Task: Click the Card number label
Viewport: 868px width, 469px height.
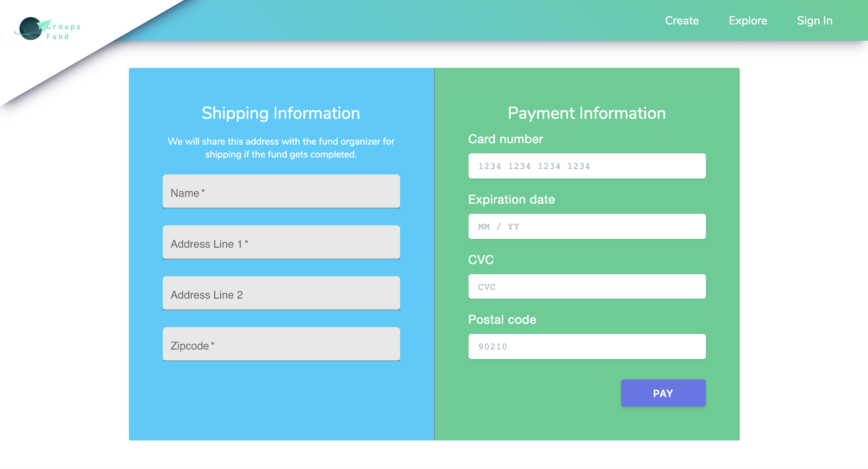Action: (x=505, y=139)
